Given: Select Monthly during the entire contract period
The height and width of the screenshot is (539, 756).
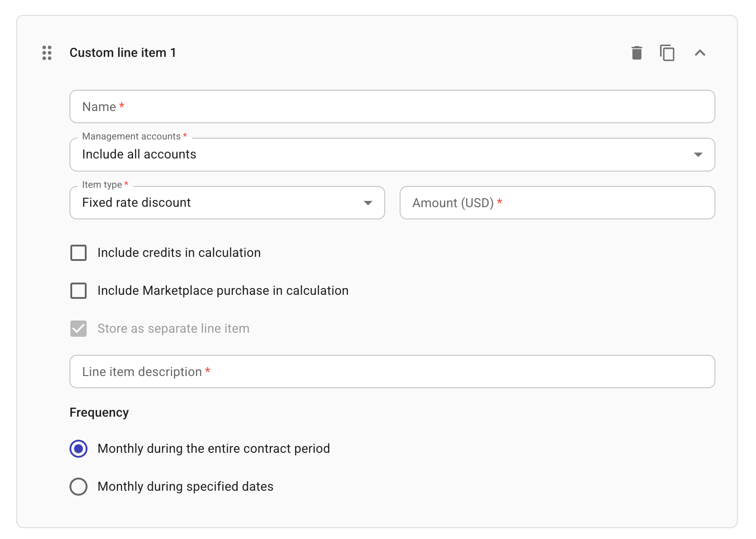Looking at the screenshot, I should 78,449.
